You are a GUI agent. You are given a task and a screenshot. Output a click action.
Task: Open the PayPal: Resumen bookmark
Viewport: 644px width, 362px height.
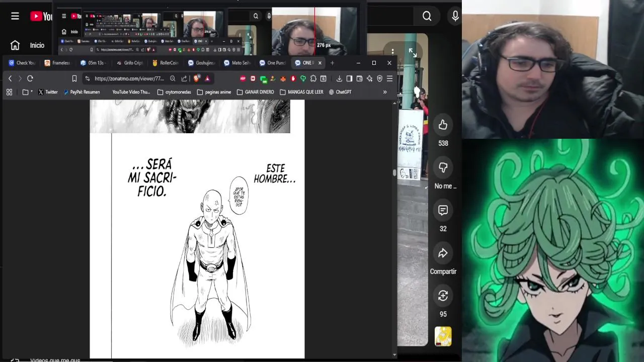click(x=82, y=92)
